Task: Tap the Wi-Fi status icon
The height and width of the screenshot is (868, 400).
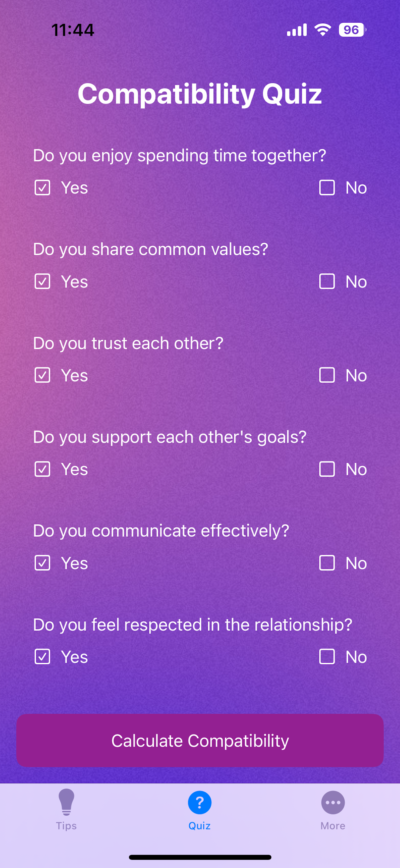Action: [x=323, y=30]
